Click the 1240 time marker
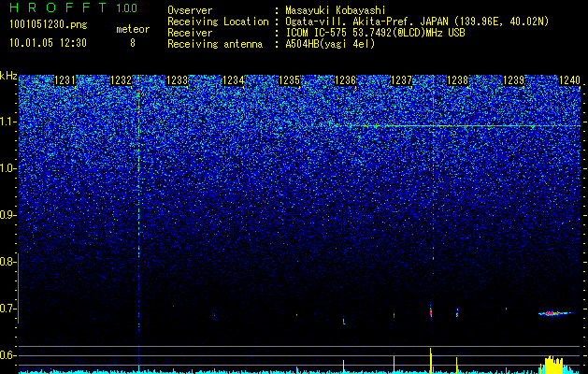The width and height of the screenshot is (588, 374). [569, 80]
